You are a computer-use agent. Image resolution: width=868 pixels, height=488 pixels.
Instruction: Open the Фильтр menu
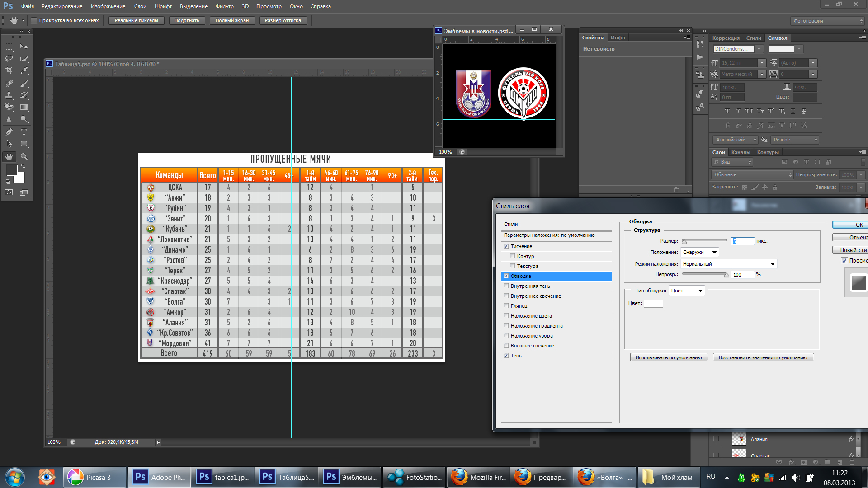(225, 6)
